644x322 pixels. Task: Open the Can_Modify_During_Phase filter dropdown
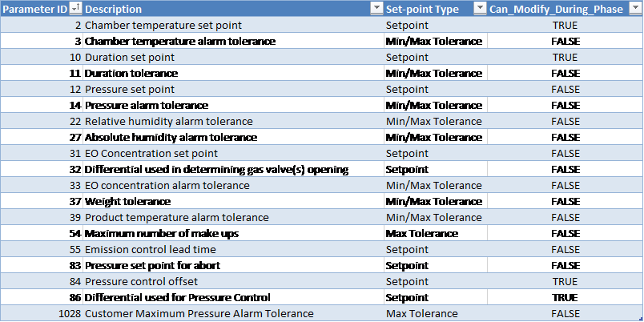click(636, 9)
